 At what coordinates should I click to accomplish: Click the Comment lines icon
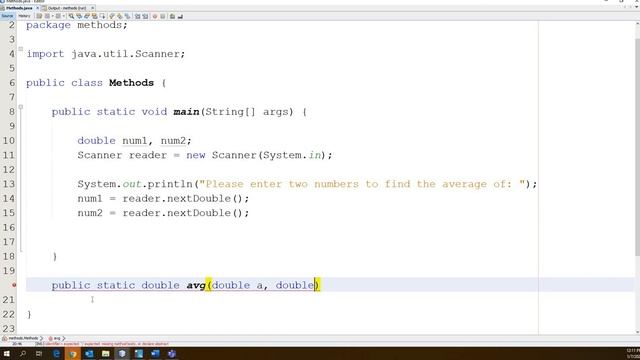click(x=172, y=16)
